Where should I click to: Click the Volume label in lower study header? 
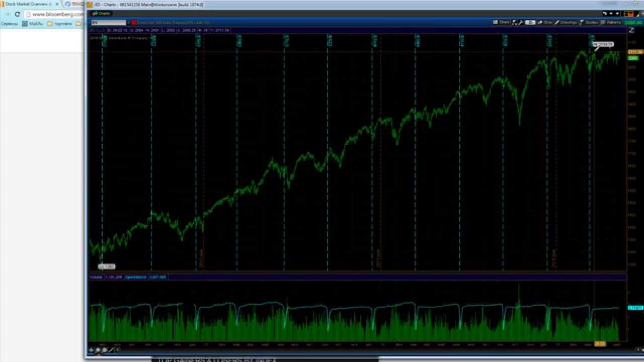[96, 277]
